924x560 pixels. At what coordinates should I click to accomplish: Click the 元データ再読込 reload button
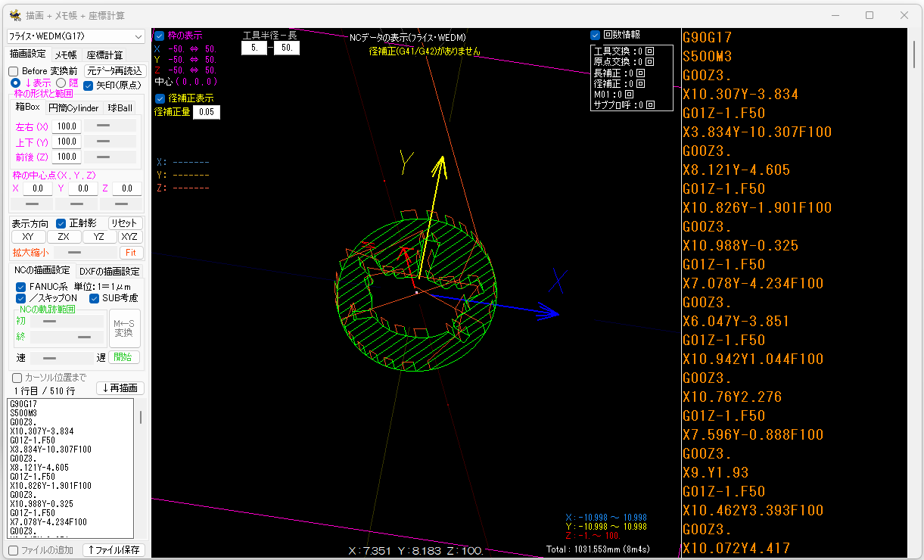tap(114, 71)
